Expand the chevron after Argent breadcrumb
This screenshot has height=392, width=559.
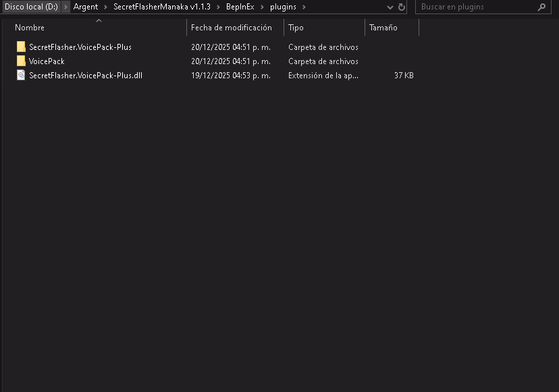(106, 7)
